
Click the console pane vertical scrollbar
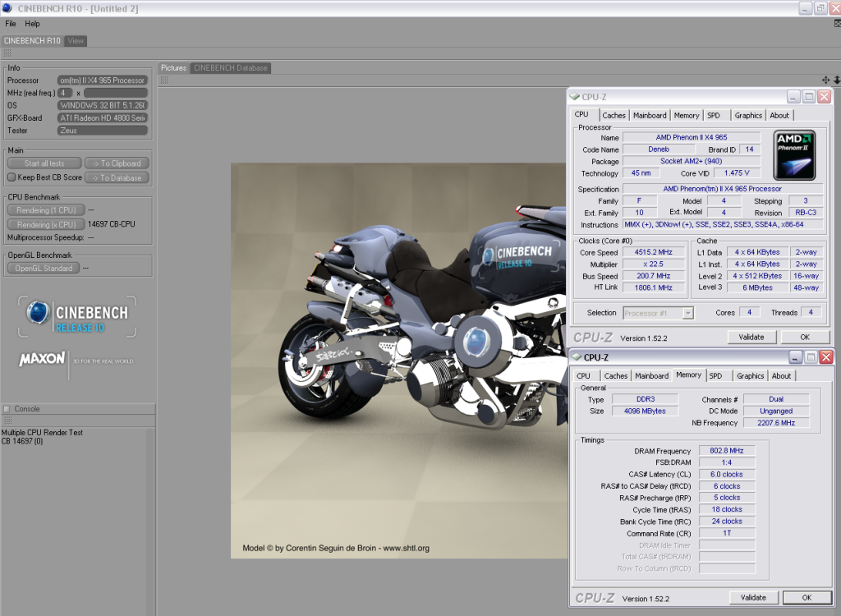coord(151,522)
